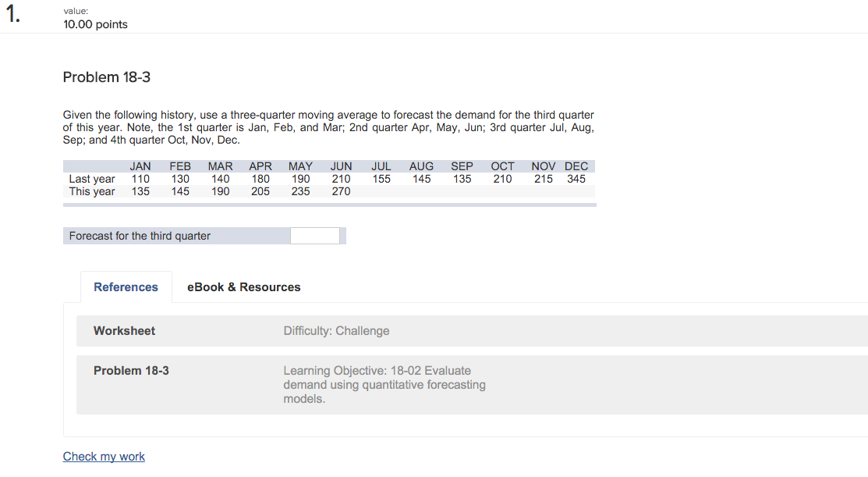This screenshot has width=868, height=477.
Task: Click the Learning Objective 18-02 description
Action: click(x=384, y=384)
